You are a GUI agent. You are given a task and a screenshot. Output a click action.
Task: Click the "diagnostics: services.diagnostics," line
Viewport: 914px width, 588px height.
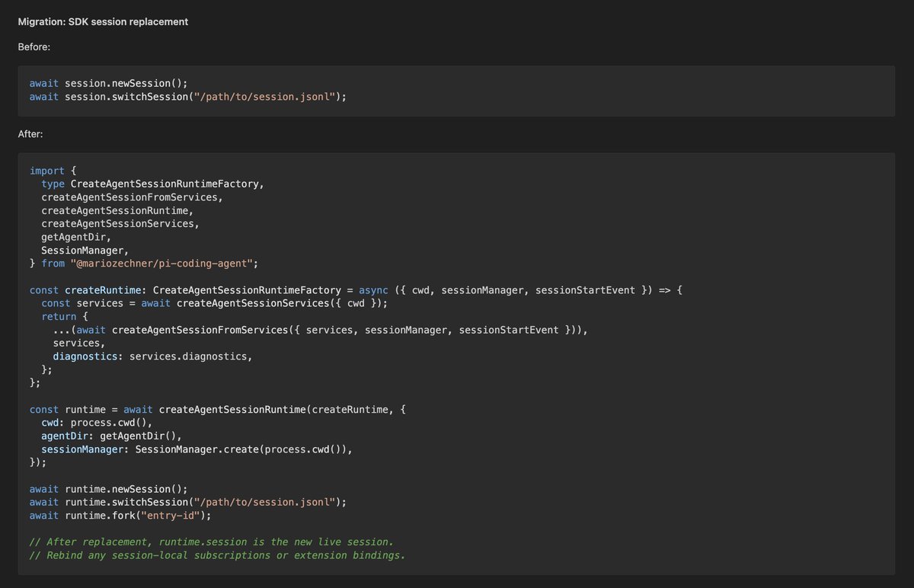152,356
